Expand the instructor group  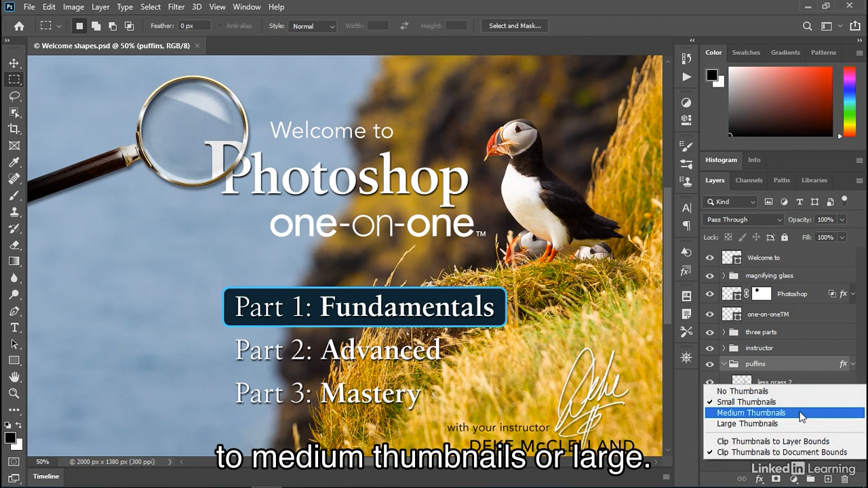[724, 348]
